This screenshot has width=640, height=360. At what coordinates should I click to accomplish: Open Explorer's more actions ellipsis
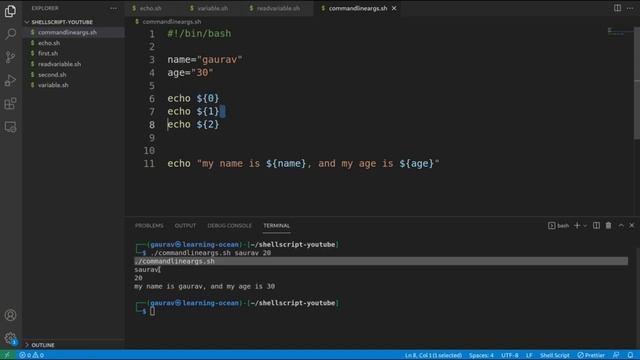(x=113, y=8)
